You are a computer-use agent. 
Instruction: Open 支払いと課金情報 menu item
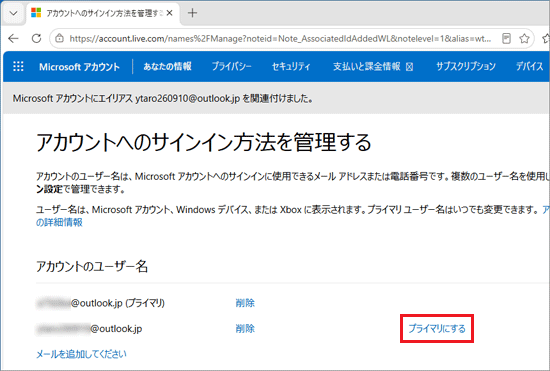(373, 66)
